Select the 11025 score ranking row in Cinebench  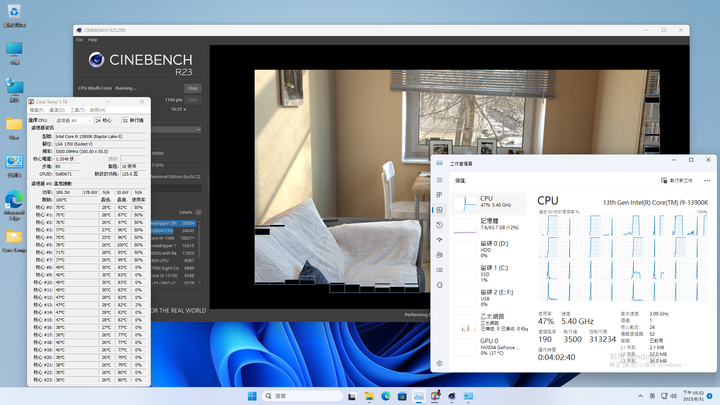pyautogui.click(x=174, y=253)
